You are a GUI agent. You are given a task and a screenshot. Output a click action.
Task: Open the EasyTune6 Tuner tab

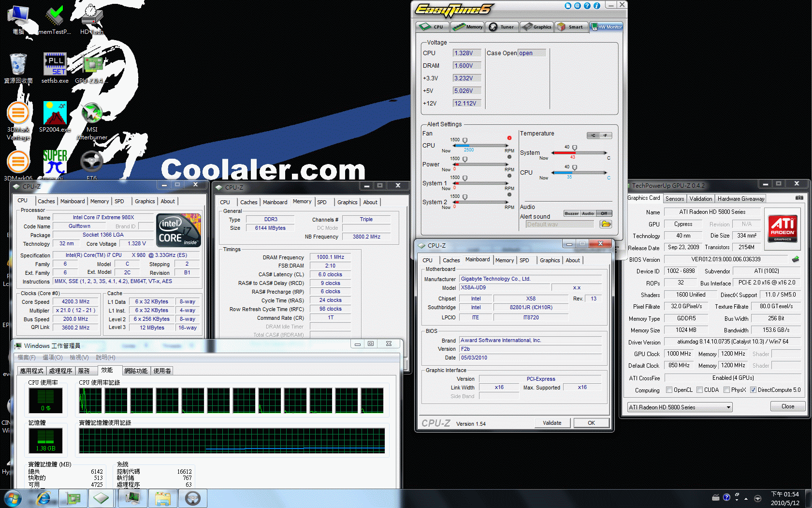pos(502,27)
